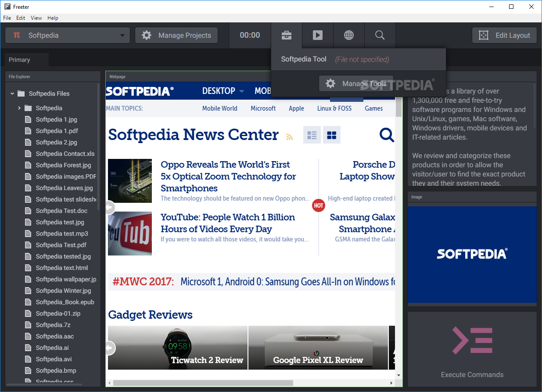Open the briefcase tools panel icon
This screenshot has height=392, width=542.
click(x=287, y=36)
